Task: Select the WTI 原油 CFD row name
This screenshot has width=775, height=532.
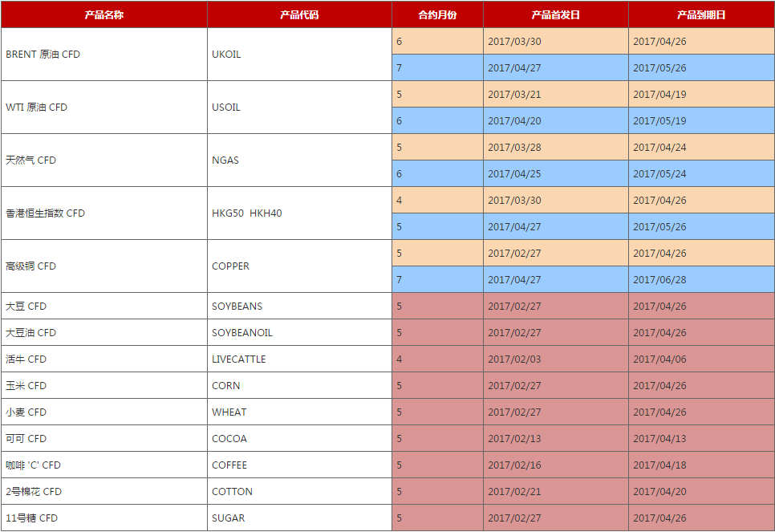Action: 37,108
